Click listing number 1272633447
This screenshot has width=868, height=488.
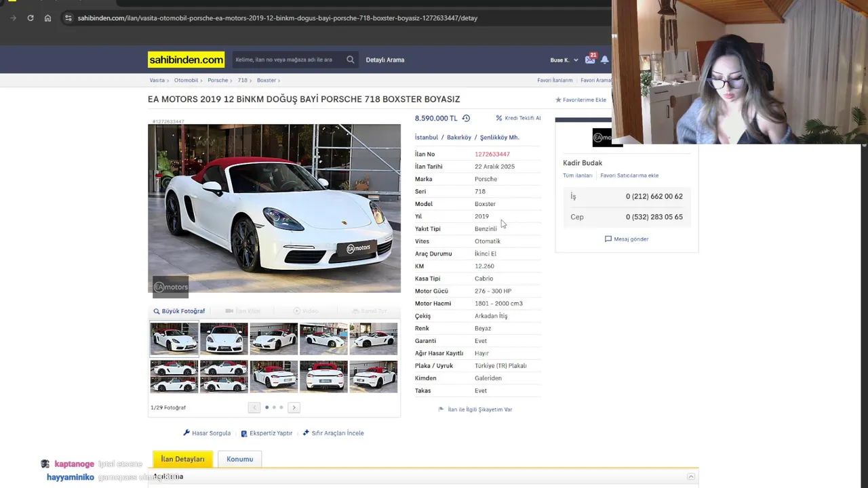492,154
